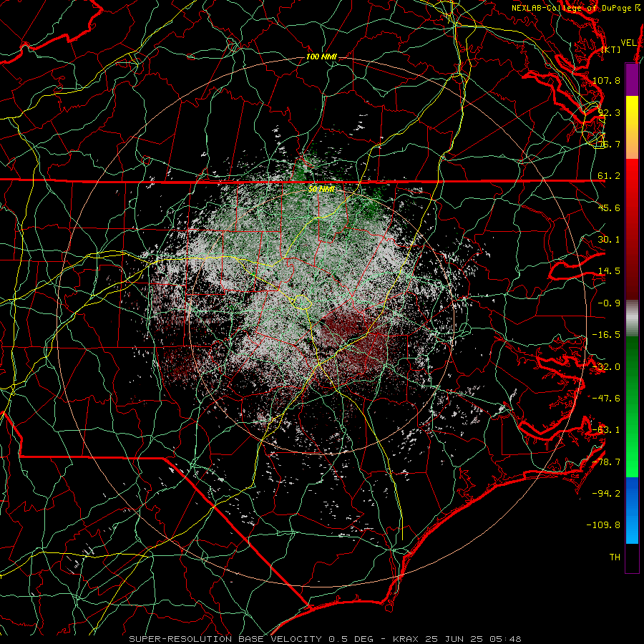Click the -0.9 velocity scale value
This screenshot has height=644, width=644.
(x=609, y=303)
